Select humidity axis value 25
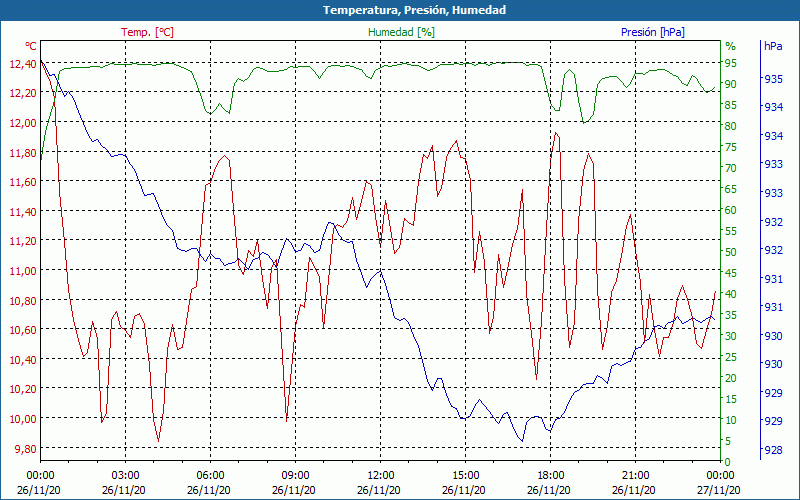 [x=731, y=358]
